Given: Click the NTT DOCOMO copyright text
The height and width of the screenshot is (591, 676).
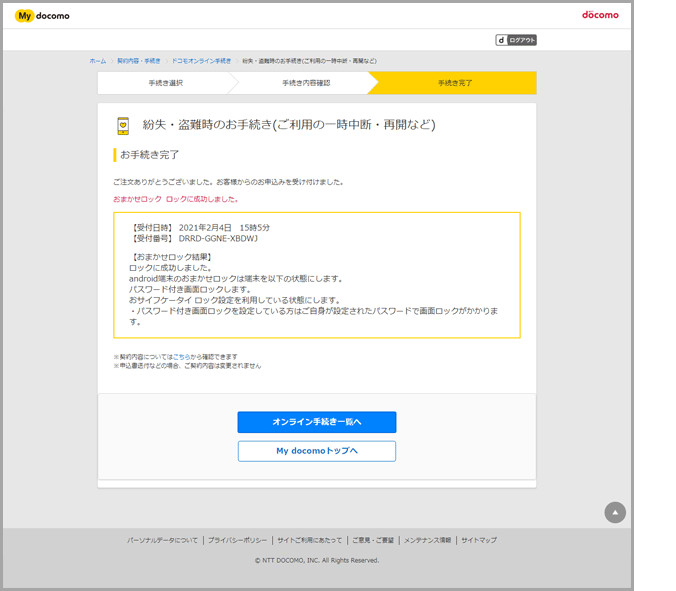Looking at the screenshot, I should [x=317, y=560].
